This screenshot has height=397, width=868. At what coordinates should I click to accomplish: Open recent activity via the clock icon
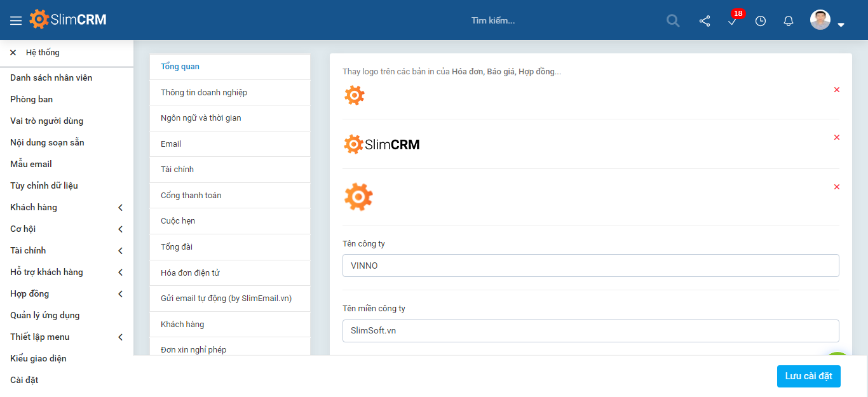[760, 21]
